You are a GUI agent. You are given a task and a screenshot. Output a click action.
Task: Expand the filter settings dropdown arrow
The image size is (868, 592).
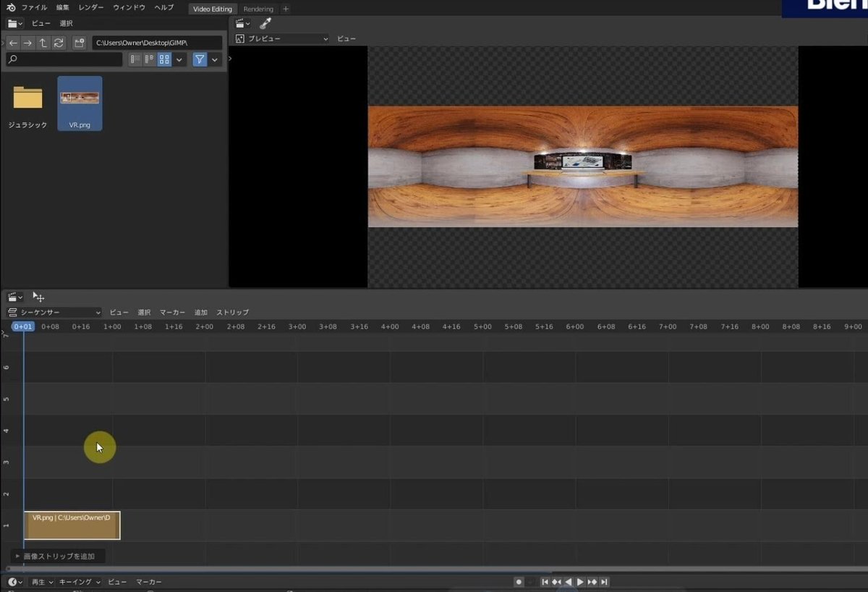point(215,59)
